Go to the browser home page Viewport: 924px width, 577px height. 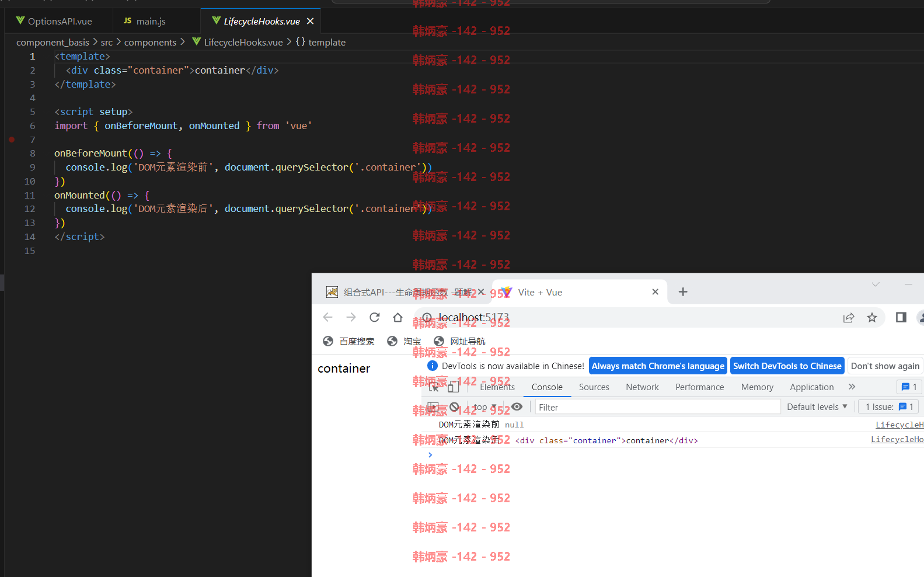398,317
